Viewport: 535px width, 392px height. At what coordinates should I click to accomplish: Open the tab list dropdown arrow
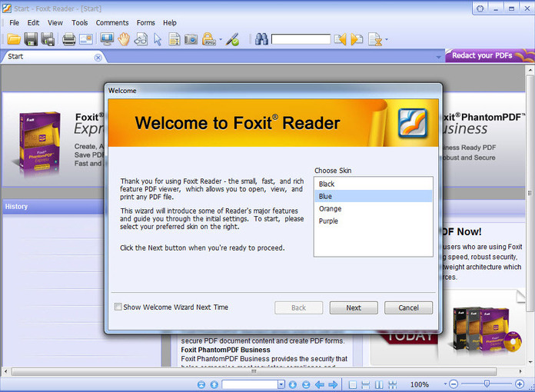click(x=438, y=58)
